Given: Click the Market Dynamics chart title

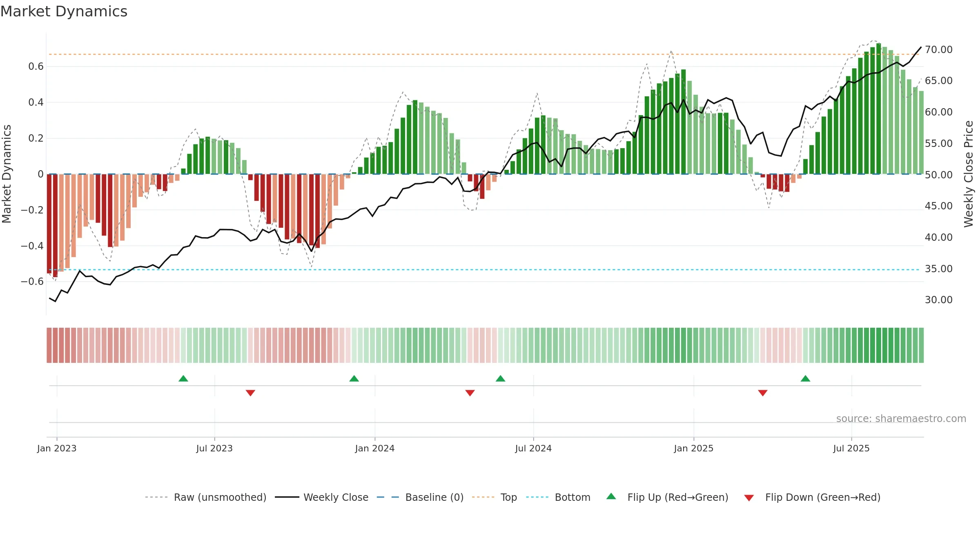Looking at the screenshot, I should pos(64,11).
